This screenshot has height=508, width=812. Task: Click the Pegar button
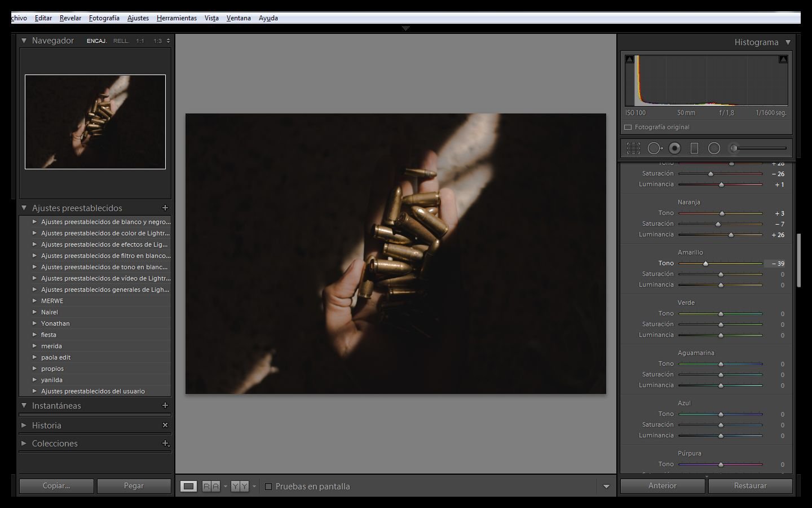tap(134, 485)
